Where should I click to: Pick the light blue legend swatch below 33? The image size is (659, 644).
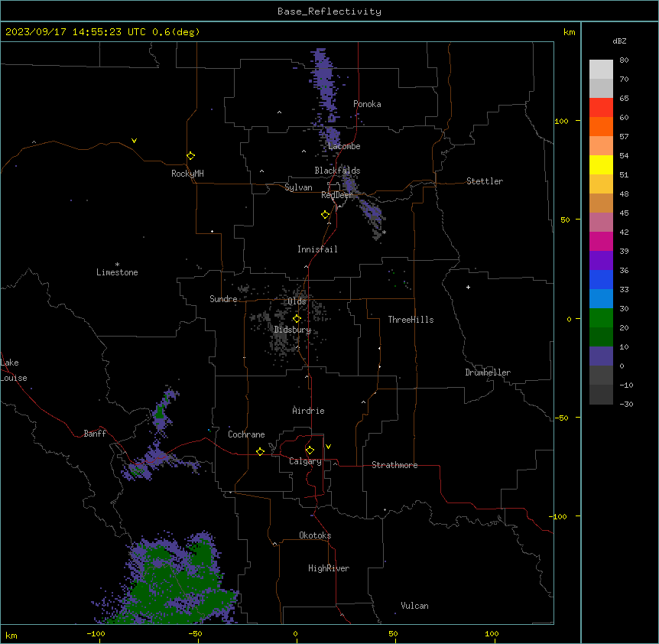(601, 298)
